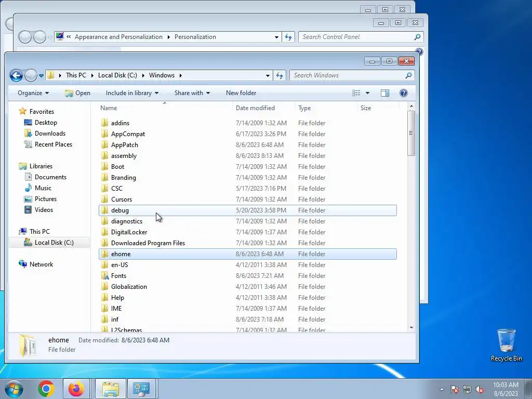Viewport: 532px width, 399px height.
Task: Open Explorer help with the question icon
Action: coord(403,93)
